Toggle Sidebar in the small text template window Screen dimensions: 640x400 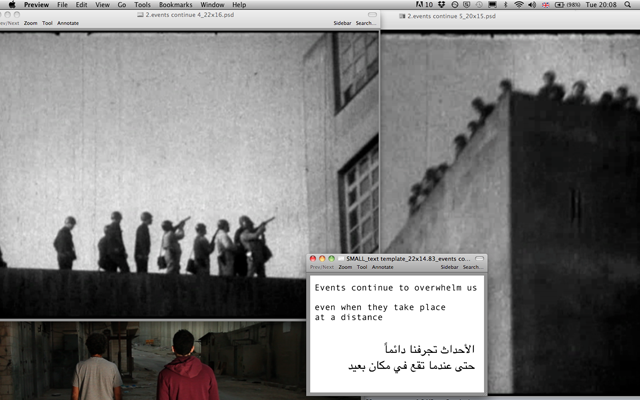pos(449,267)
